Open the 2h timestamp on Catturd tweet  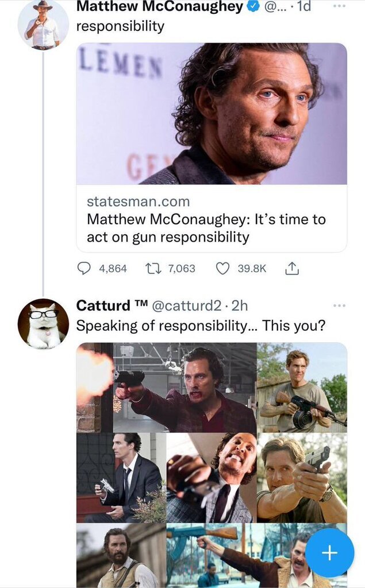coord(240,306)
